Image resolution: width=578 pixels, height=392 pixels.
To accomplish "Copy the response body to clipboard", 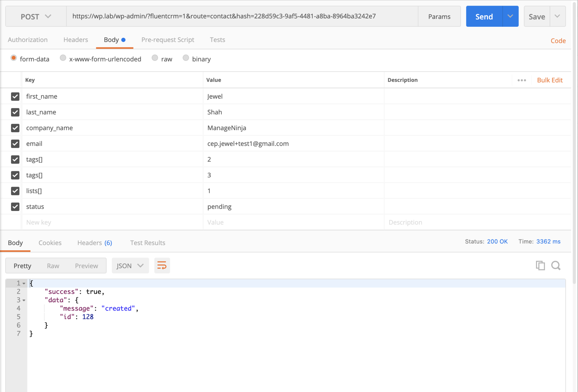I will pyautogui.click(x=540, y=265).
